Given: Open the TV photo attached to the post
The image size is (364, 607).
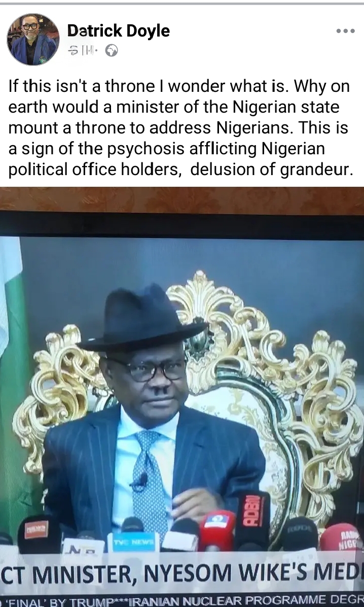Looking at the screenshot, I should [182, 397].
